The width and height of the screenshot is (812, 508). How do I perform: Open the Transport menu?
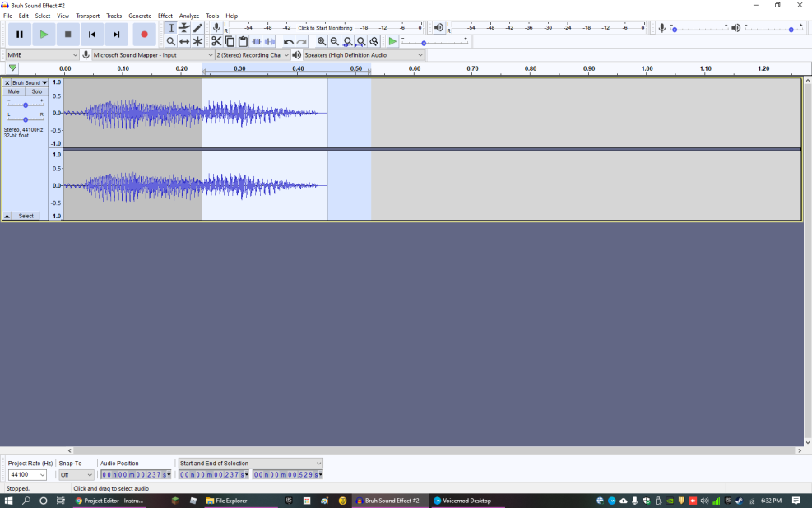(x=87, y=16)
